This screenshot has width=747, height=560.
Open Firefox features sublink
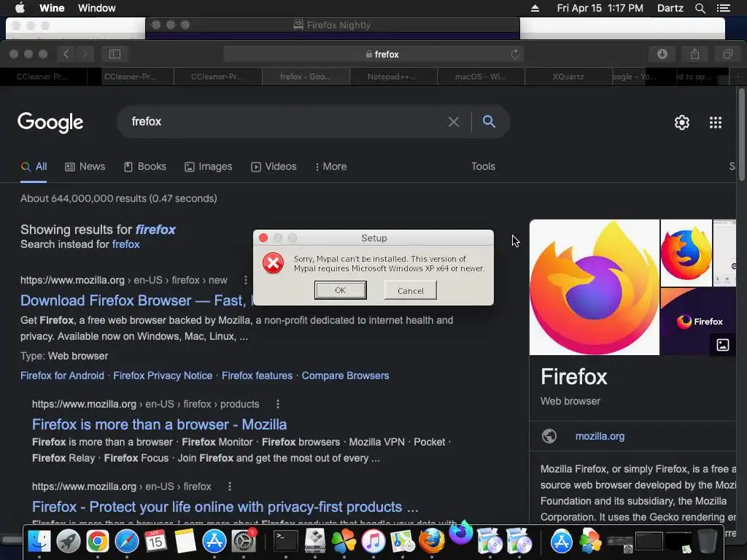258,376
